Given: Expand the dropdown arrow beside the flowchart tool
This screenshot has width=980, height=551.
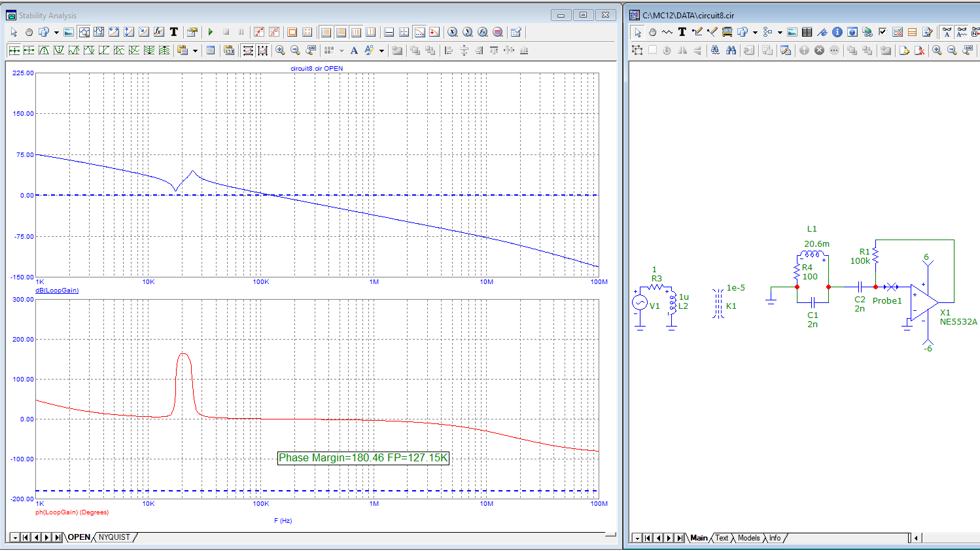Looking at the screenshot, I should point(780,32).
